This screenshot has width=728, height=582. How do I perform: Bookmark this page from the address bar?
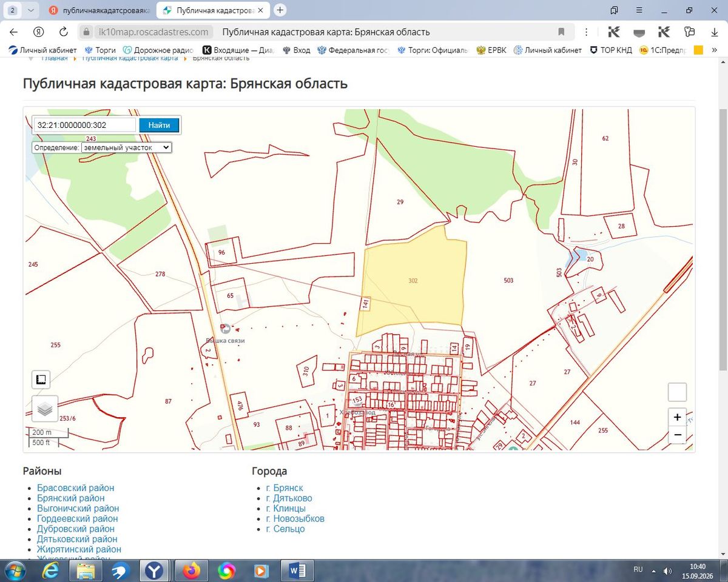(x=561, y=32)
